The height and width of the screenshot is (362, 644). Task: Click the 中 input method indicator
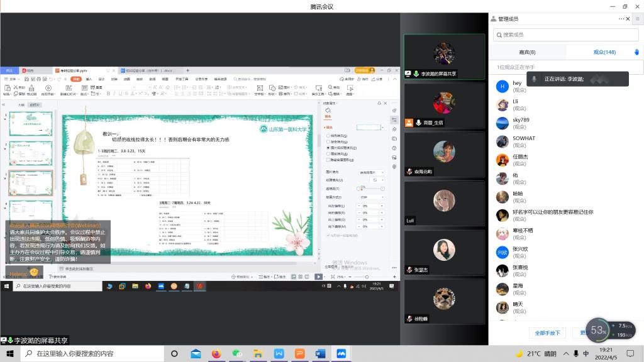tap(586, 354)
